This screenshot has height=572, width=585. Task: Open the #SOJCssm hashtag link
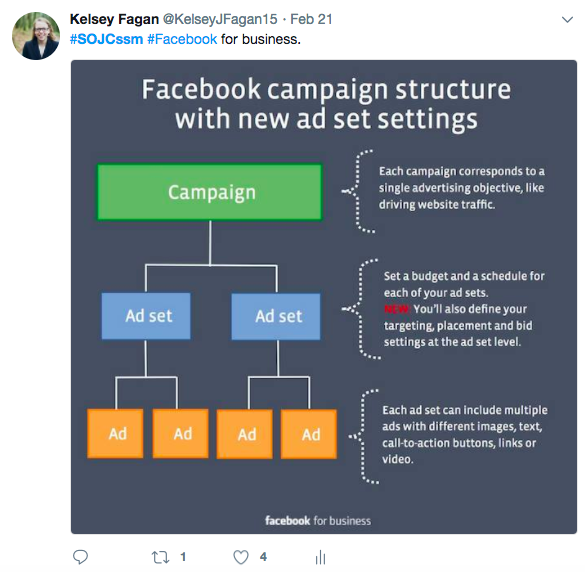[106, 39]
